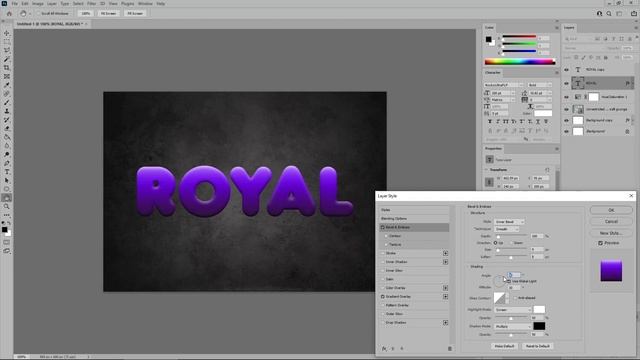Click the Fit Screen button
This screenshot has height=360, width=640.
pyautogui.click(x=109, y=13)
